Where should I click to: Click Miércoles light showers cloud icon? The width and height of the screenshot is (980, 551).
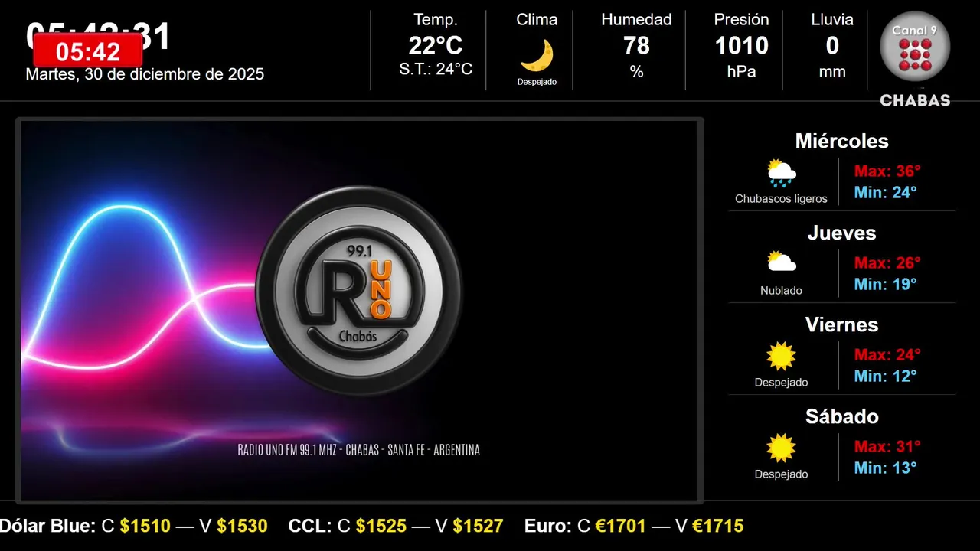782,174
